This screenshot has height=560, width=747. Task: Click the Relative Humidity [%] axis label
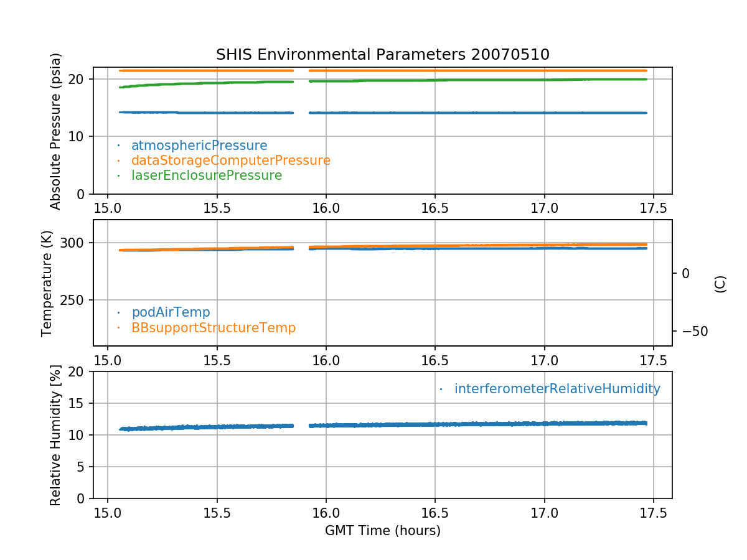(x=55, y=435)
